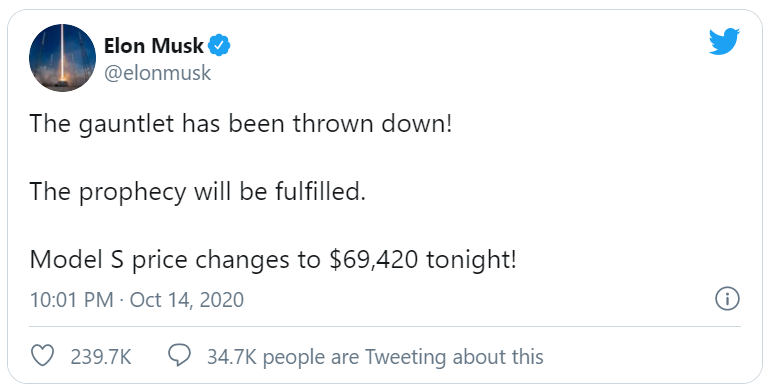Open the 10:01 PM timestamp
Screen dimensions: 771x391
point(72,300)
